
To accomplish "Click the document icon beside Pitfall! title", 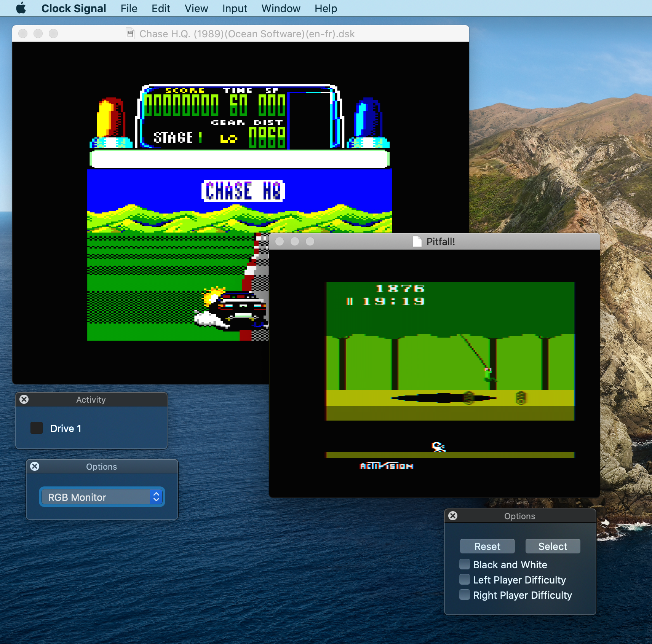I will tap(417, 241).
